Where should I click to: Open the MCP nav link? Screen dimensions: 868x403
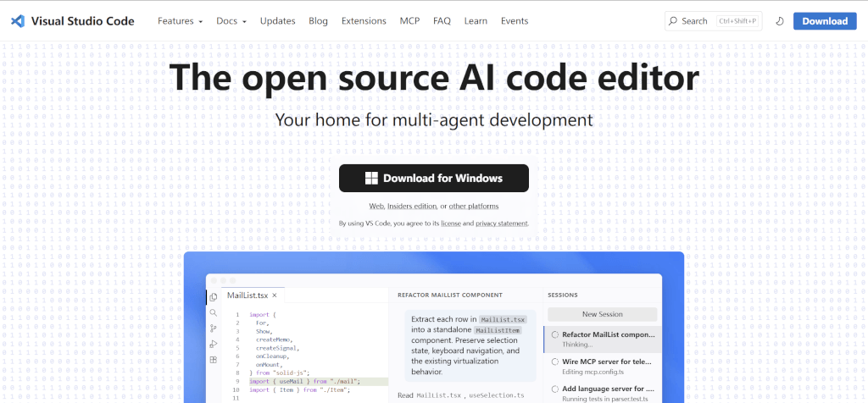409,21
